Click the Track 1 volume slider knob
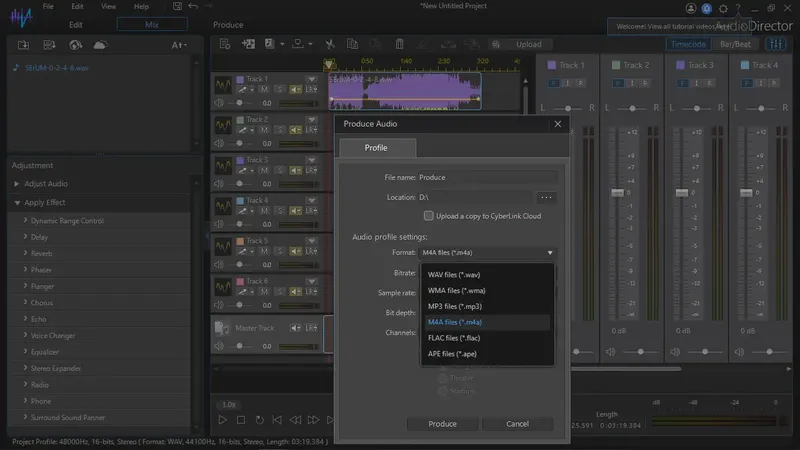 coord(238,103)
